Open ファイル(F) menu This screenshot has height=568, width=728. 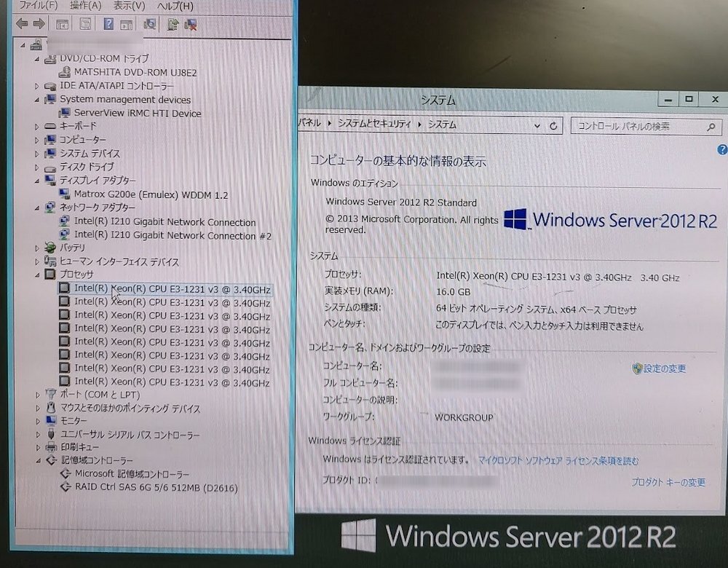[x=38, y=6]
